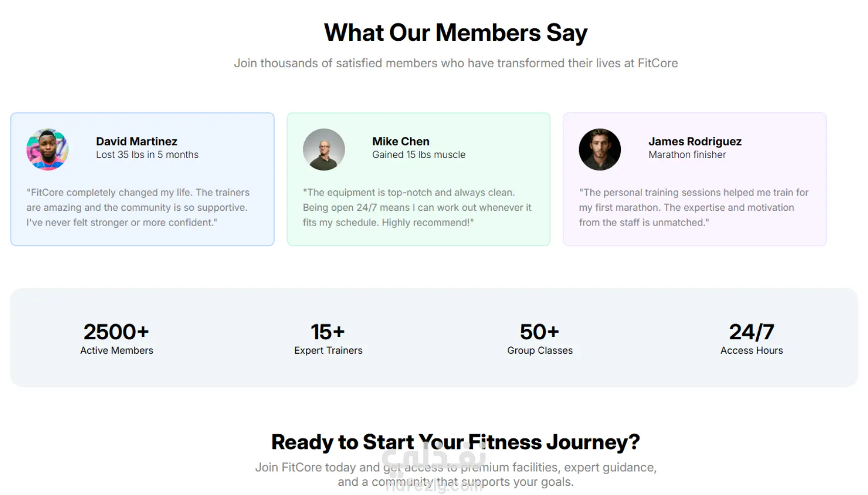Click the 'Join thousands of satisfied members' subtitle
Screen dimensions: 868x495
[455, 63]
